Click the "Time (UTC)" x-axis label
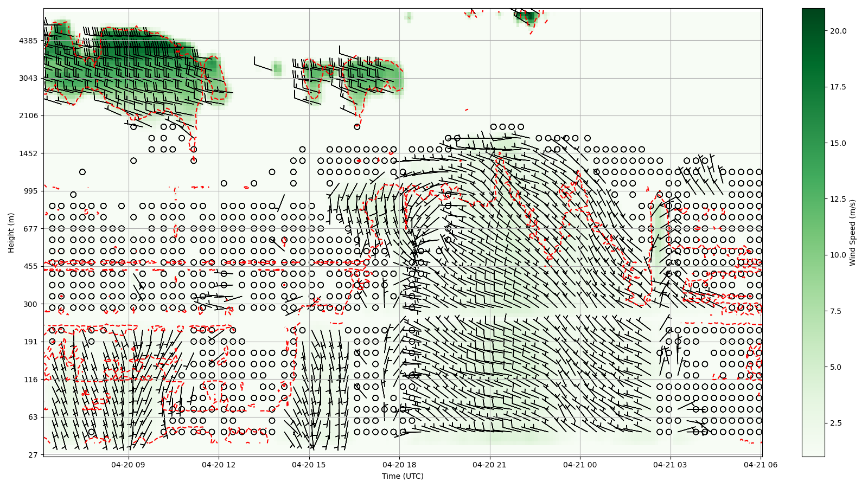The image size is (868, 488). (x=402, y=476)
